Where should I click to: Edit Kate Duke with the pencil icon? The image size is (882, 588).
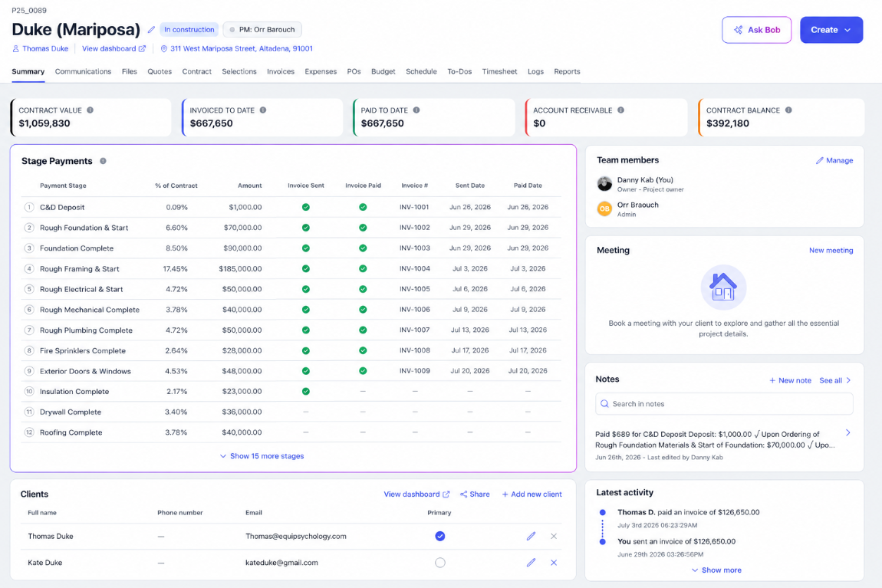tap(531, 562)
